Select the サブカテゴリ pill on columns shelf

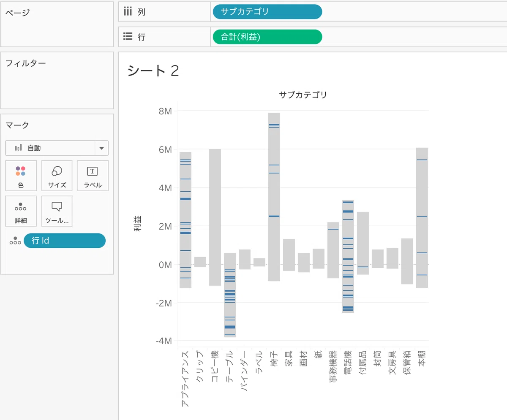point(267,12)
